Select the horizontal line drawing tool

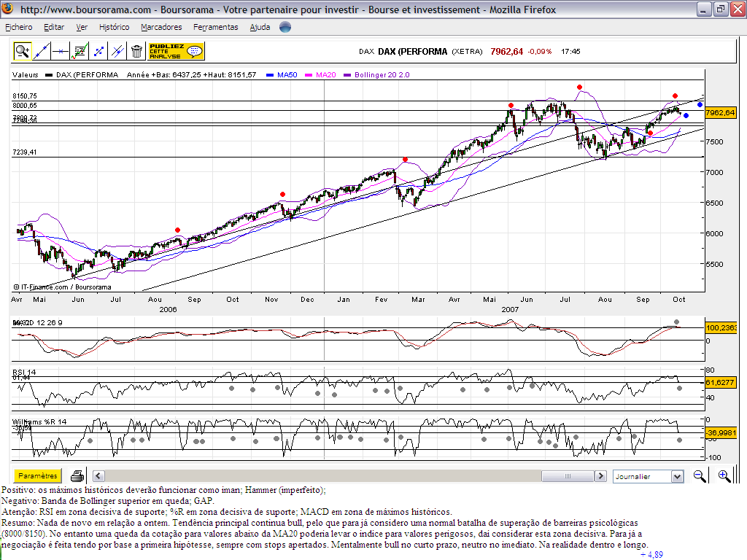(60, 51)
